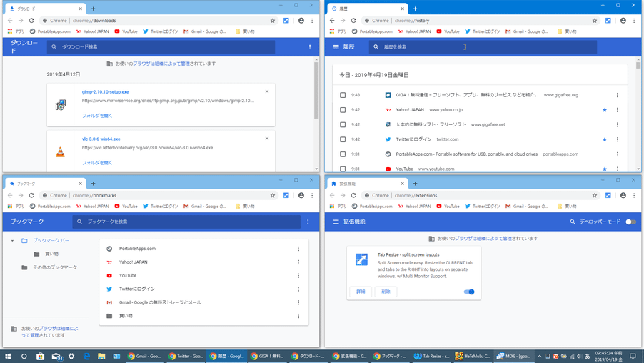
Task: Remove vlc-3.0.6-win64.exe from downloads list
Action: [267, 139]
